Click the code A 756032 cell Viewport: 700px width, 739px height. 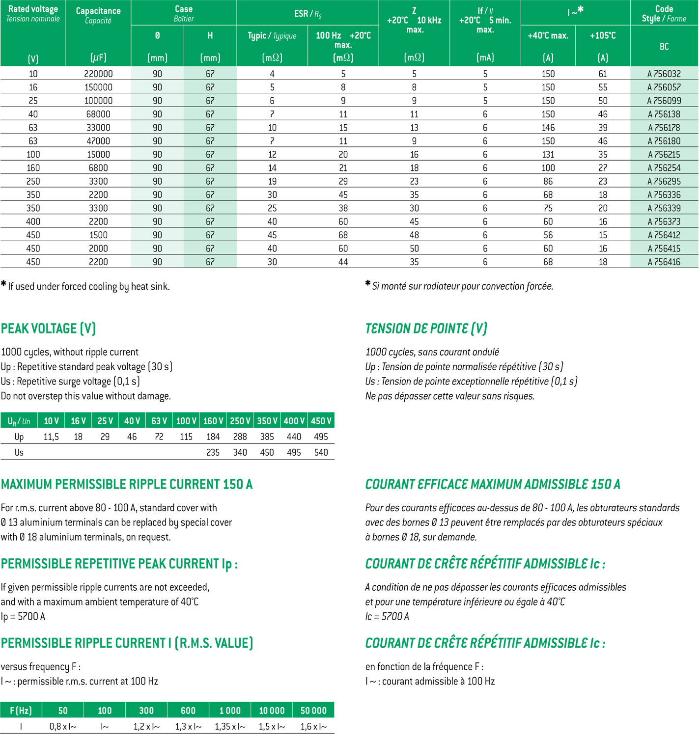coord(664,74)
